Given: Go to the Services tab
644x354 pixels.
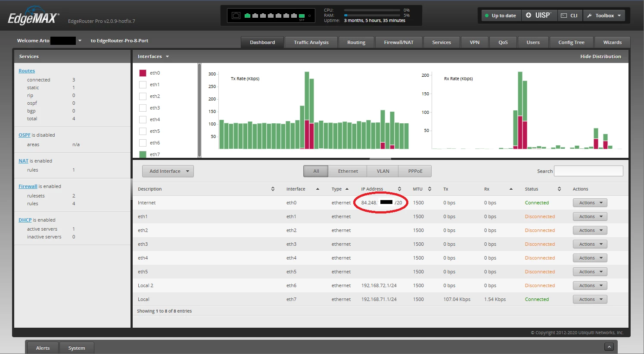Looking at the screenshot, I should 442,42.
